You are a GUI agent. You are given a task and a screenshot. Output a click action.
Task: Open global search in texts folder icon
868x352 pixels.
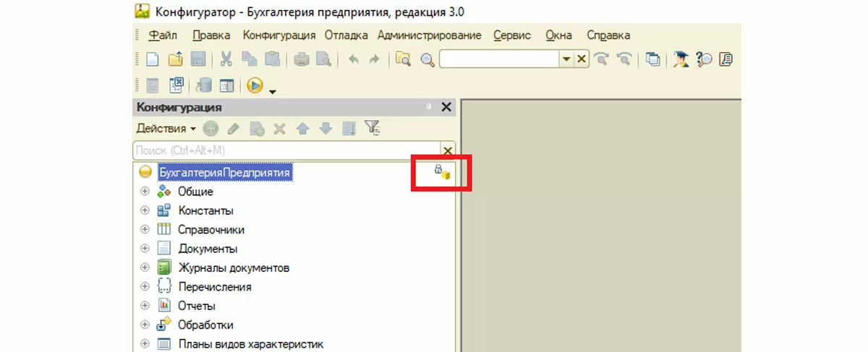pos(404,59)
